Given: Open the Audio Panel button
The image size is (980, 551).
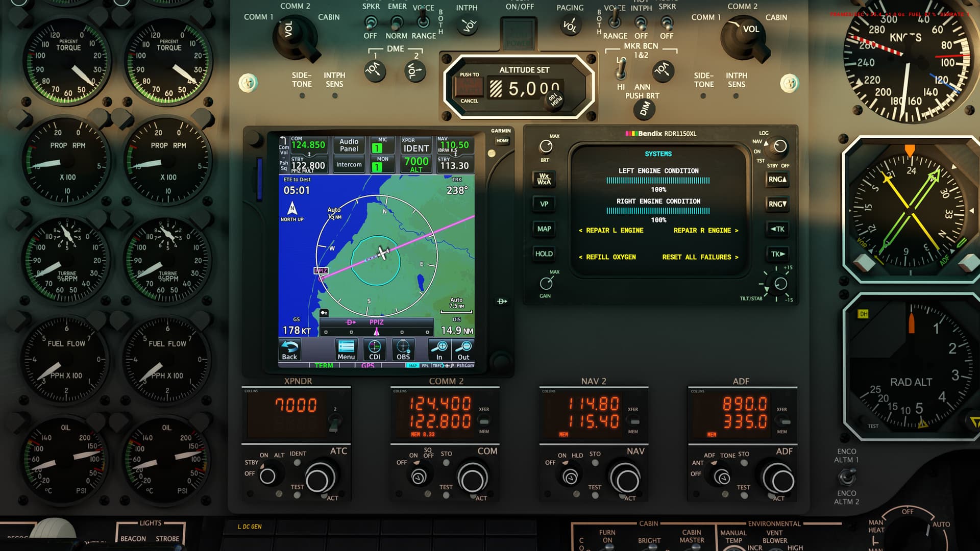Looking at the screenshot, I should point(349,145).
